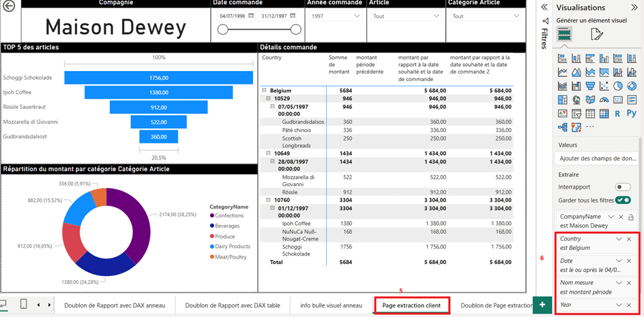Select the multi-row card visual
Viewport: 644px width, 317px height.
[x=632, y=100]
